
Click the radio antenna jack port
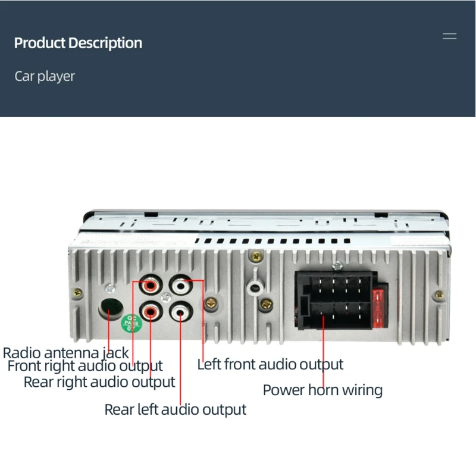(x=111, y=309)
